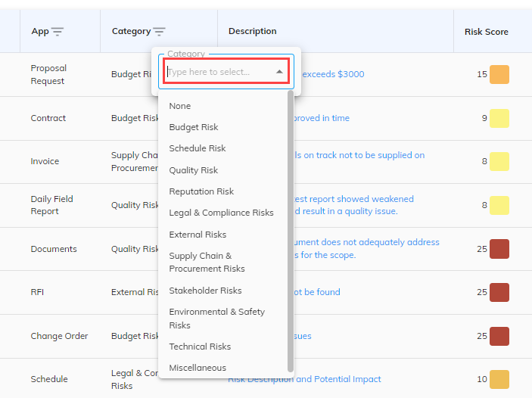532x398 pixels.
Task: Open the App column filter icon
Action: [x=58, y=32]
